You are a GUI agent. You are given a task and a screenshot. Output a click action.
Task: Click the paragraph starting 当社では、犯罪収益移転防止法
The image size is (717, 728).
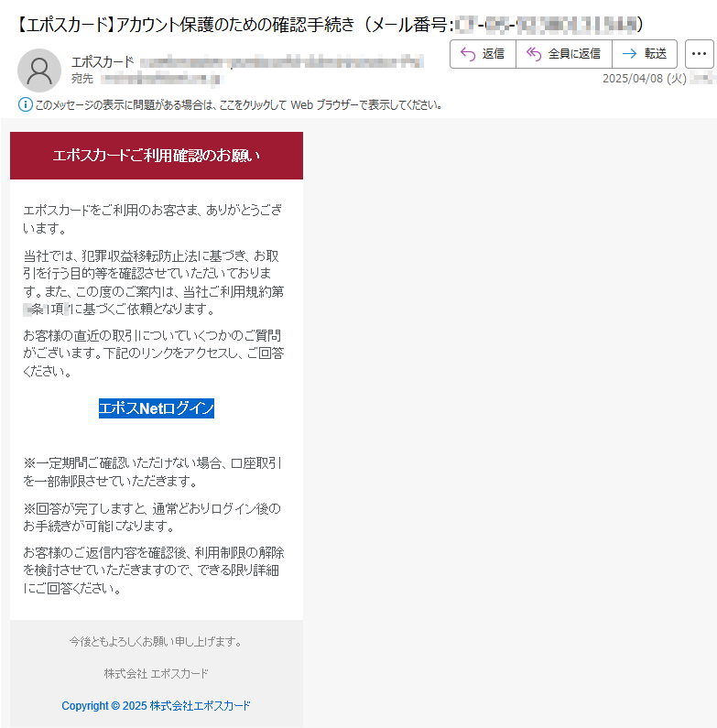pos(154,282)
